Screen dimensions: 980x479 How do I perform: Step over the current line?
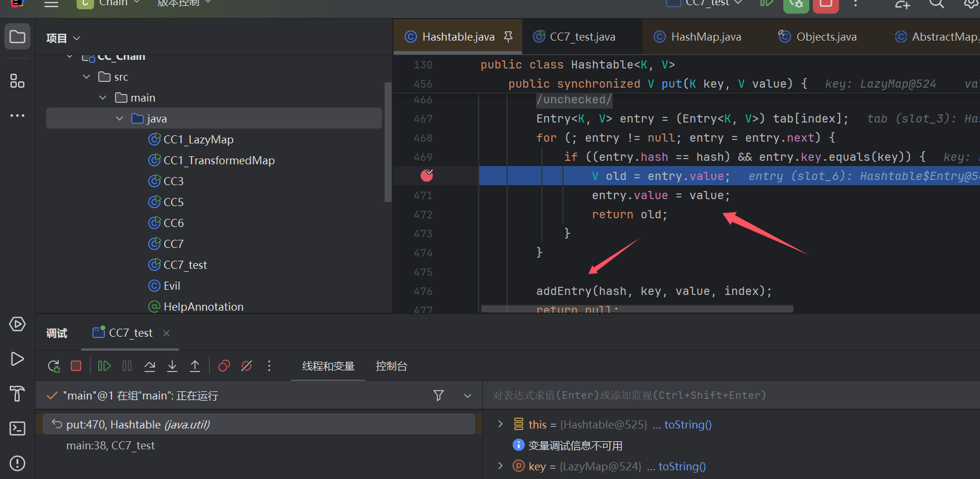[x=150, y=366]
